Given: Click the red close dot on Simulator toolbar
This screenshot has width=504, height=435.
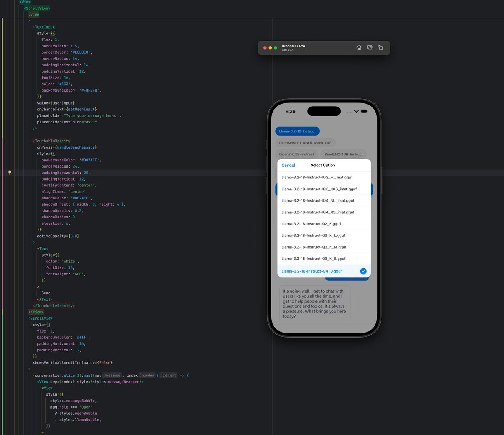Looking at the screenshot, I should [x=265, y=48].
